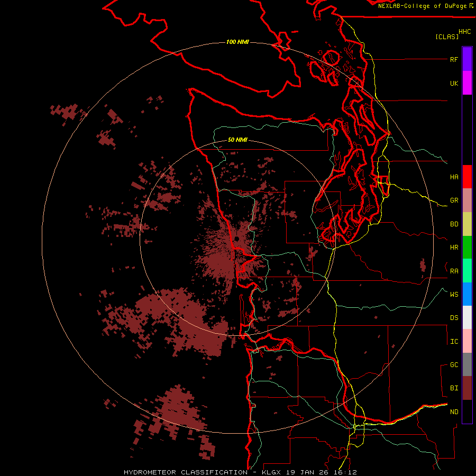Click the GR pink legend swatch
Image resolution: width=476 pixels, height=476 pixels.
[x=467, y=200]
